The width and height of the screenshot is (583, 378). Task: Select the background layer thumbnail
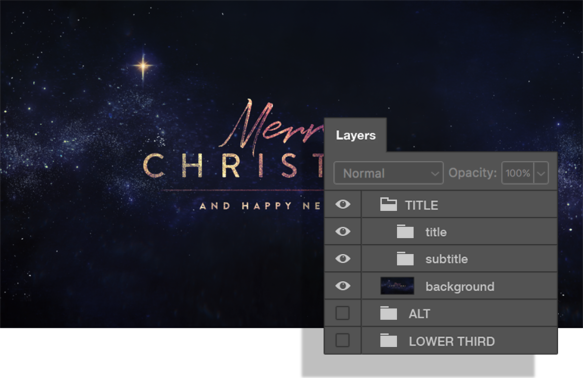(x=397, y=286)
